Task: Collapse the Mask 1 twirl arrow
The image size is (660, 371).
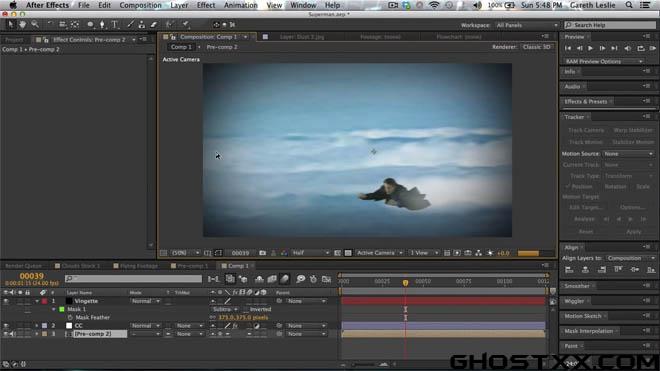Action: point(54,309)
